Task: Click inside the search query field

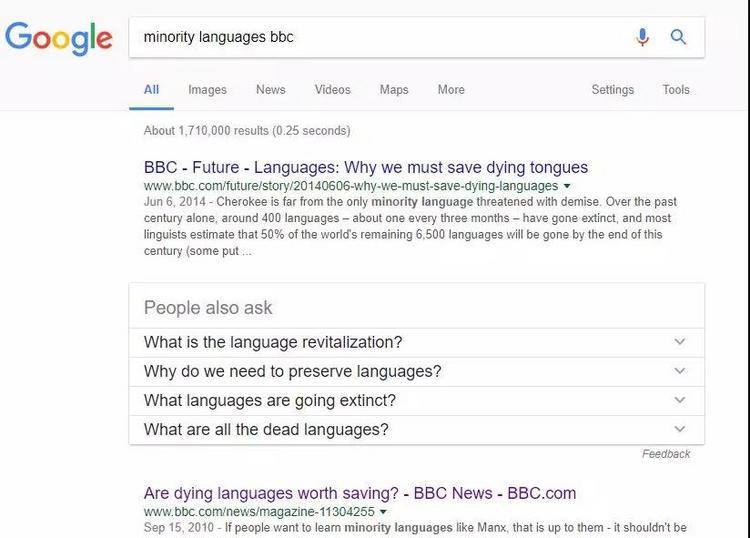Action: click(x=380, y=37)
